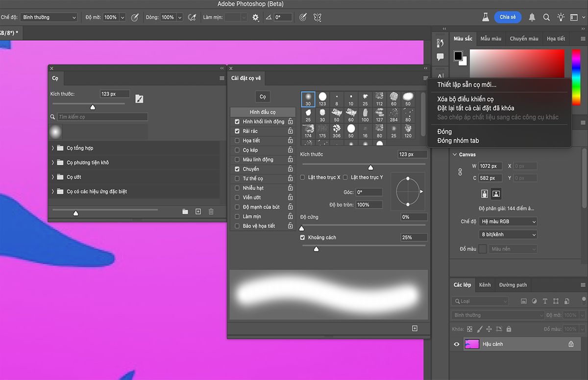Hide the Hậu cảnh layer
The width and height of the screenshot is (588, 380).
click(457, 344)
